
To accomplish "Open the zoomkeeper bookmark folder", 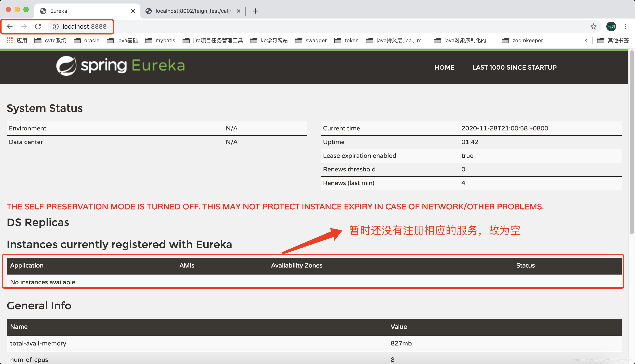I will coord(522,40).
